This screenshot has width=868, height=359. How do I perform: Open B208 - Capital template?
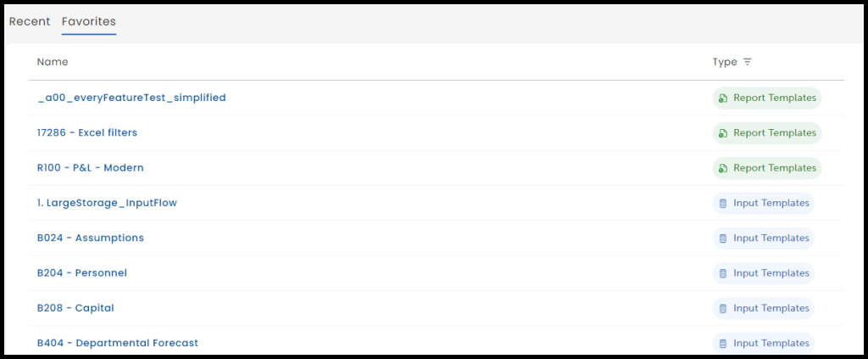[x=75, y=308]
